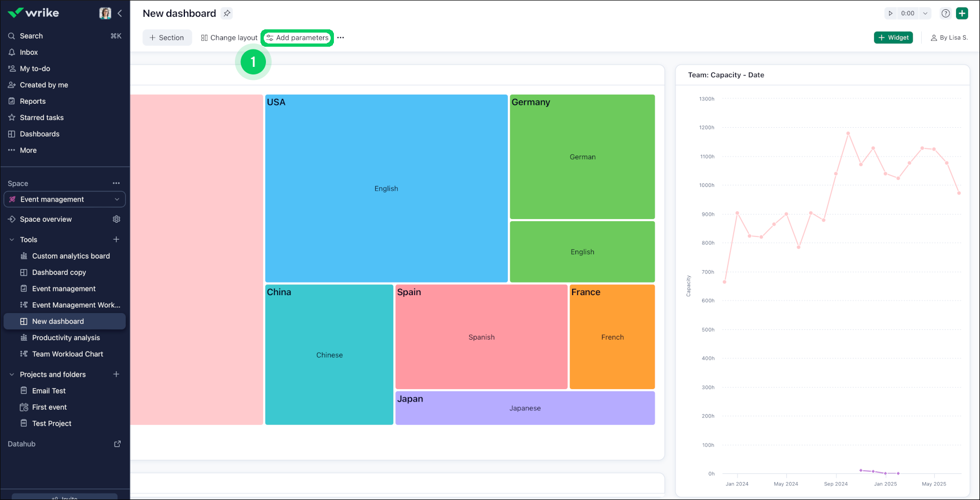Add a new item to Tools
The width and height of the screenshot is (980, 500).
tap(116, 240)
